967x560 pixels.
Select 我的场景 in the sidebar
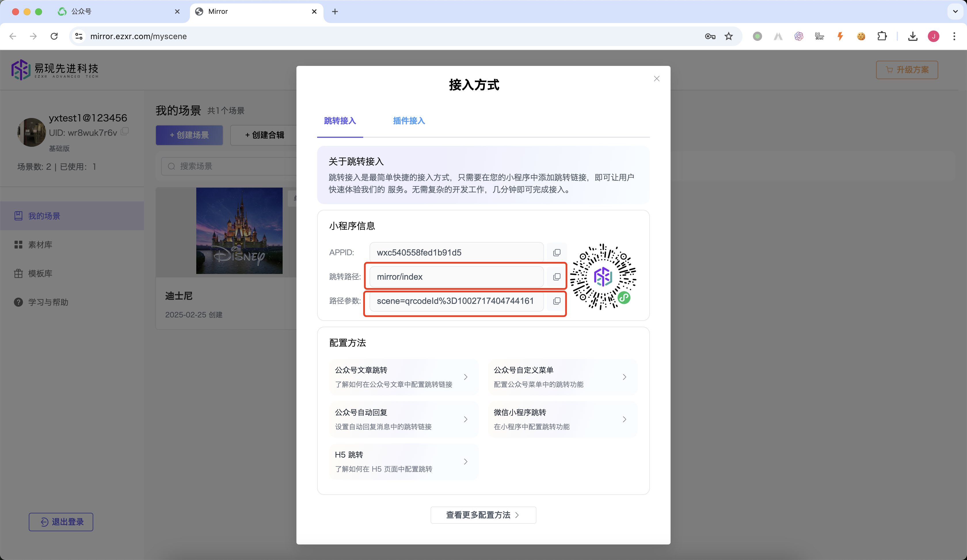[72, 216]
